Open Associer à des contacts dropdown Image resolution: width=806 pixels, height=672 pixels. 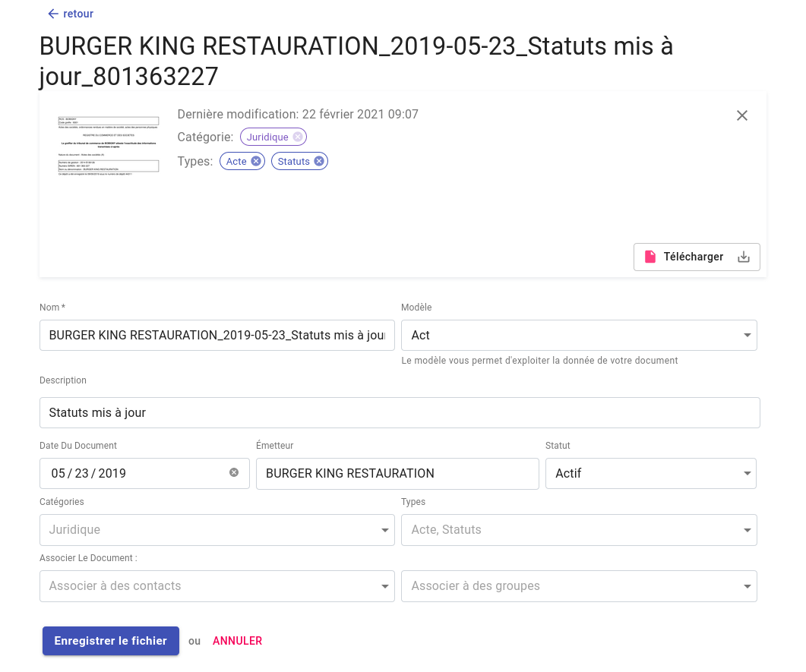pyautogui.click(x=384, y=586)
